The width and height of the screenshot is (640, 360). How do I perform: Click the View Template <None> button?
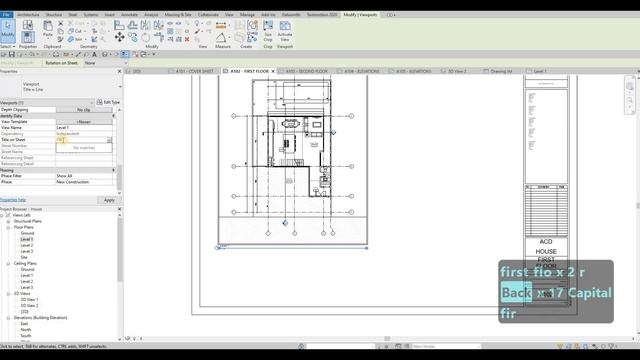(84, 122)
